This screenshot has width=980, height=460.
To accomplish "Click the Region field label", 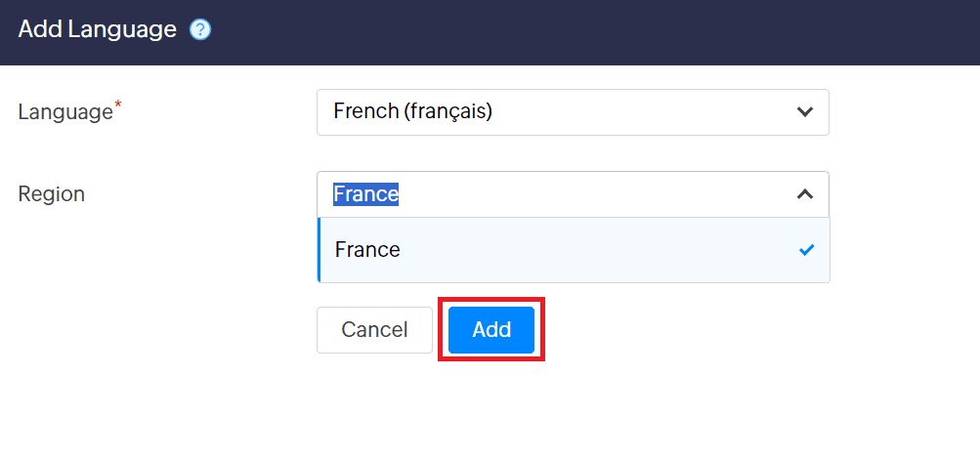I will pyautogui.click(x=52, y=194).
